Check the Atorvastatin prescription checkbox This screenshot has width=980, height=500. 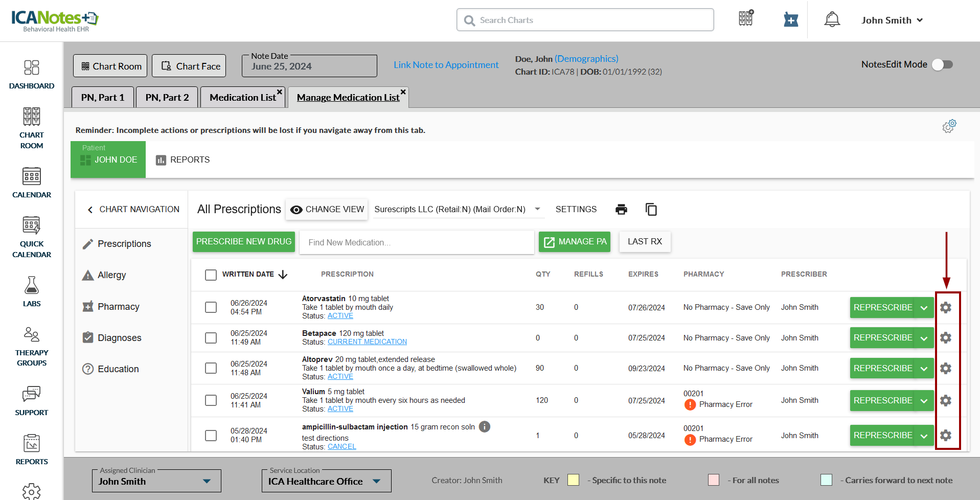211,307
